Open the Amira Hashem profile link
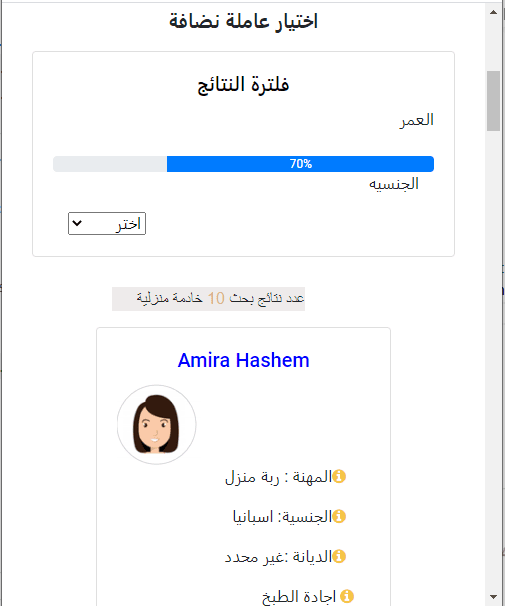The width and height of the screenshot is (505, 606). click(x=243, y=360)
